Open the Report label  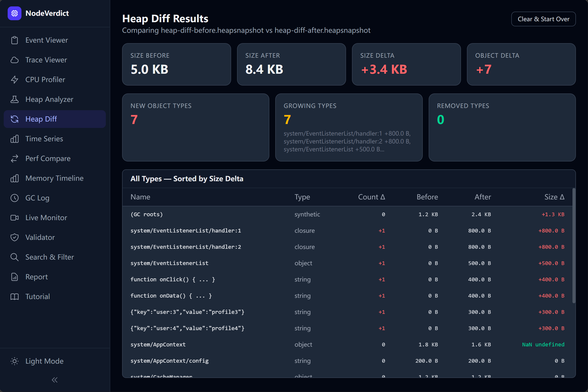point(37,277)
